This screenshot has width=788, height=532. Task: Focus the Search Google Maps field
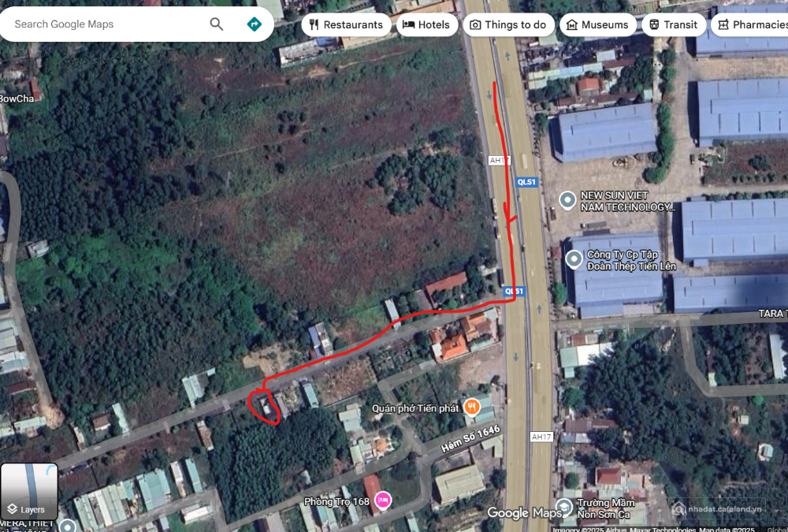click(x=102, y=24)
